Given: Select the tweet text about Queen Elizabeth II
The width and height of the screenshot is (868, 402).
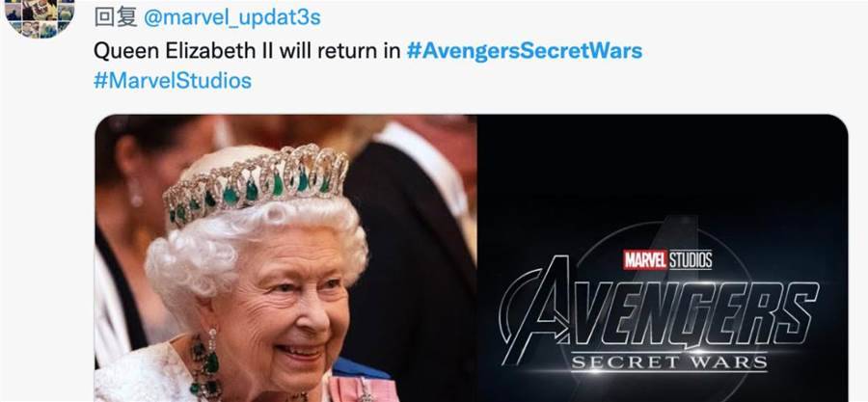Looking at the screenshot, I should [x=247, y=51].
